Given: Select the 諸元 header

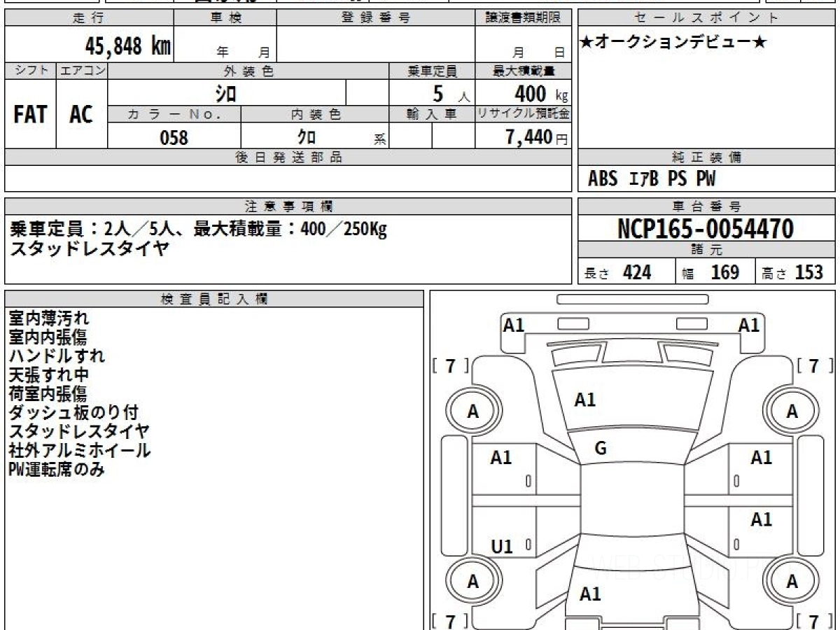Looking at the screenshot, I should pyautogui.click(x=706, y=250).
